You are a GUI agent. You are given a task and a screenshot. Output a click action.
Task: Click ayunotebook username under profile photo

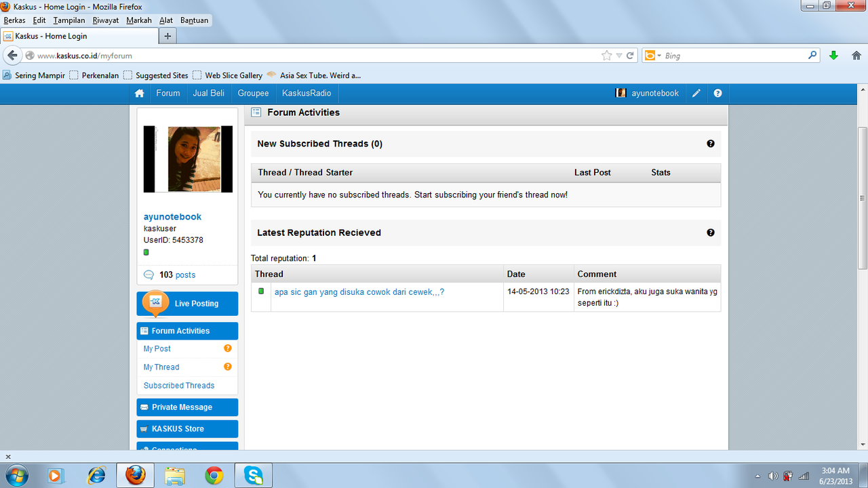point(172,217)
